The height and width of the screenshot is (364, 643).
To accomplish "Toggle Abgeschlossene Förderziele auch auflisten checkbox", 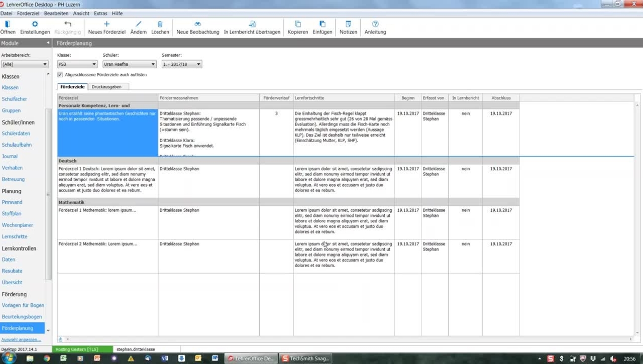I will point(60,75).
